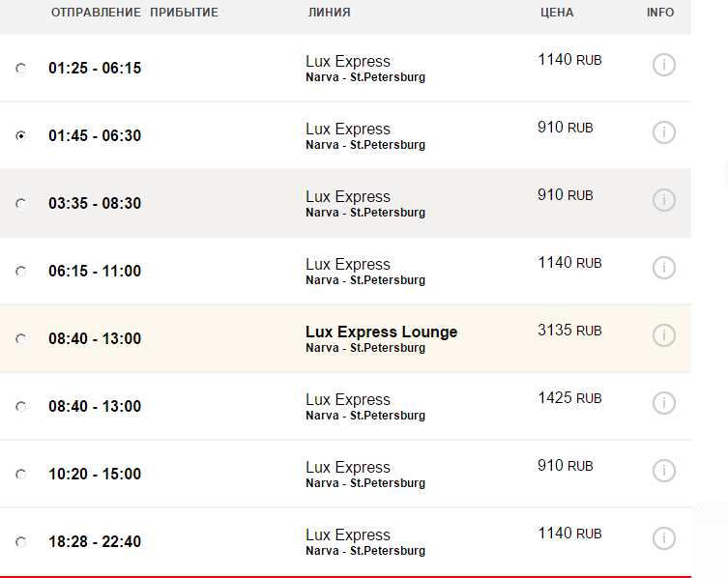Select the 1425 RUB 08:40 trip radio
Image resolution: width=728 pixels, height=578 pixels.
(21, 407)
